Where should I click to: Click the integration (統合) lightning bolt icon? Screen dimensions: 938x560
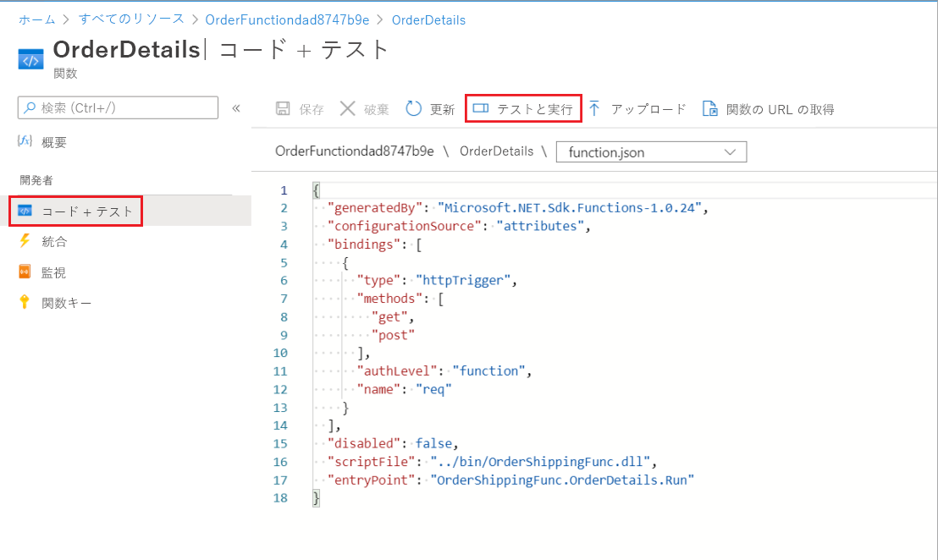click(x=25, y=241)
